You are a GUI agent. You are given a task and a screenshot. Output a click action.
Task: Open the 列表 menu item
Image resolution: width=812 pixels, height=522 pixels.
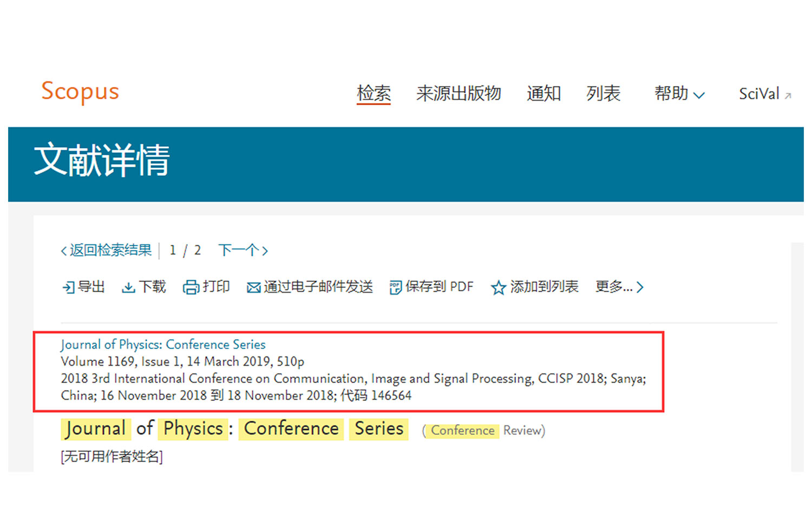tap(603, 94)
